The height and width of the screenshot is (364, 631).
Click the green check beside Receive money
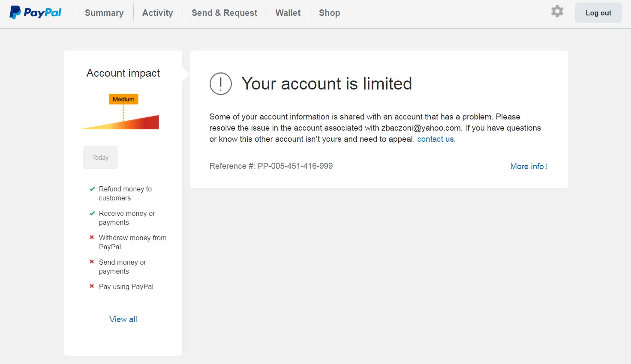click(x=92, y=213)
